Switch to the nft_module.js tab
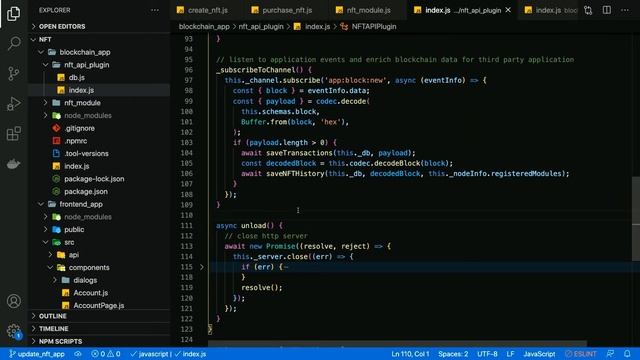The image size is (640, 360). (x=369, y=10)
